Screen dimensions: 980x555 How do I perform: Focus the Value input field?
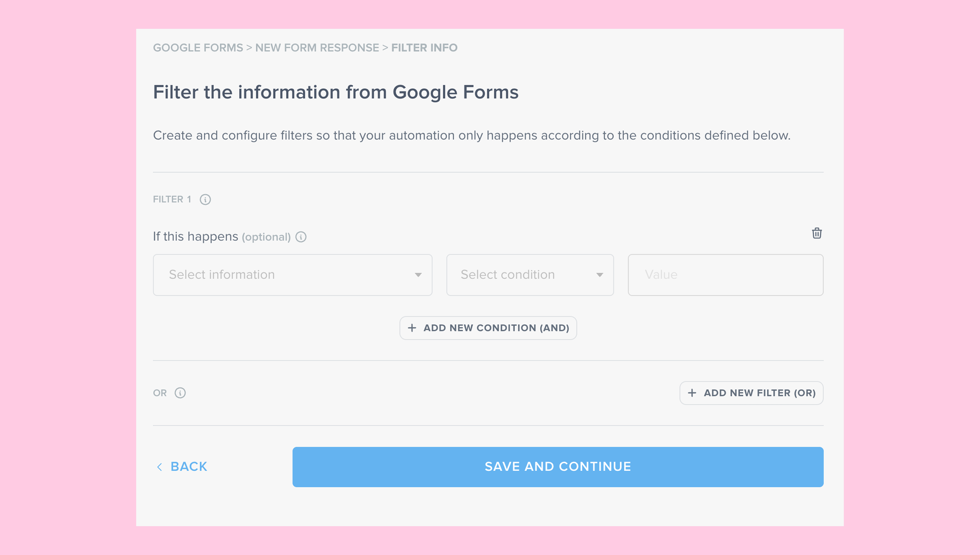(726, 275)
